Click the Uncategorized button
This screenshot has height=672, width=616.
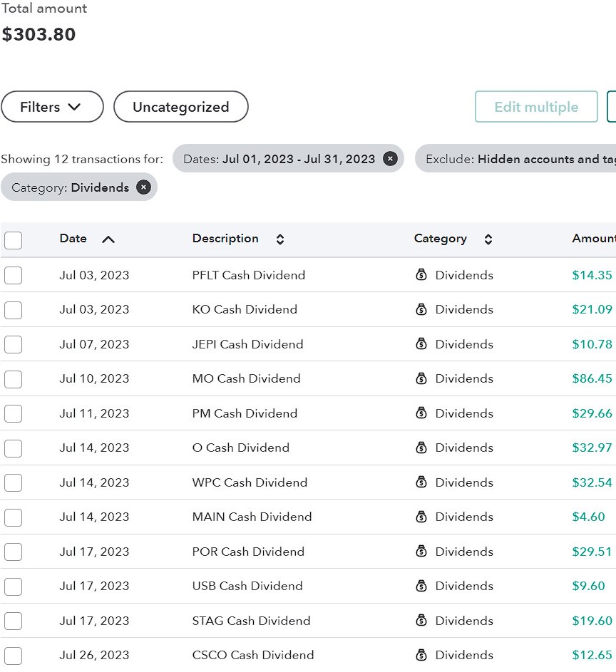pos(180,107)
